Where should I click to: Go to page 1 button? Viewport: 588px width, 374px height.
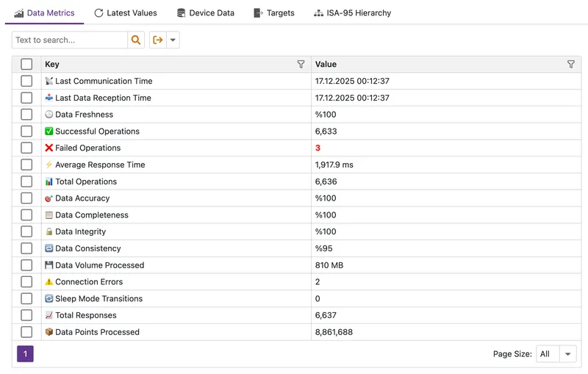(x=25, y=354)
